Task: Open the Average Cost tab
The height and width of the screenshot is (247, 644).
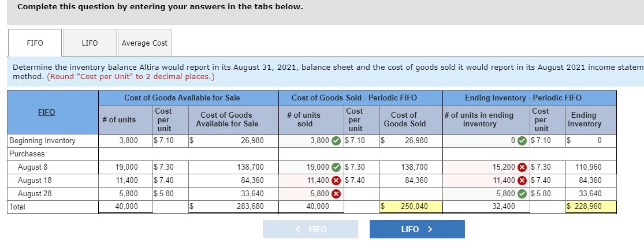Action: (x=144, y=43)
